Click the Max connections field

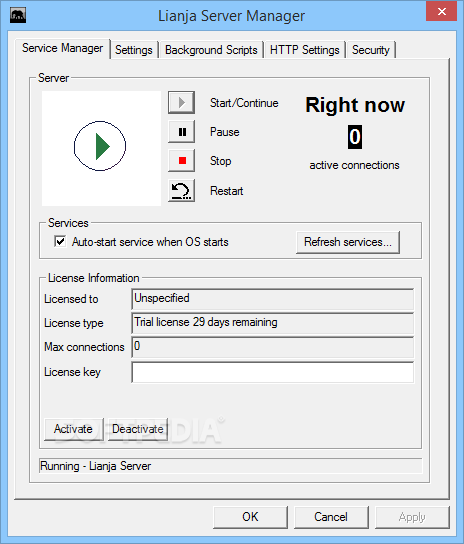coord(273,347)
